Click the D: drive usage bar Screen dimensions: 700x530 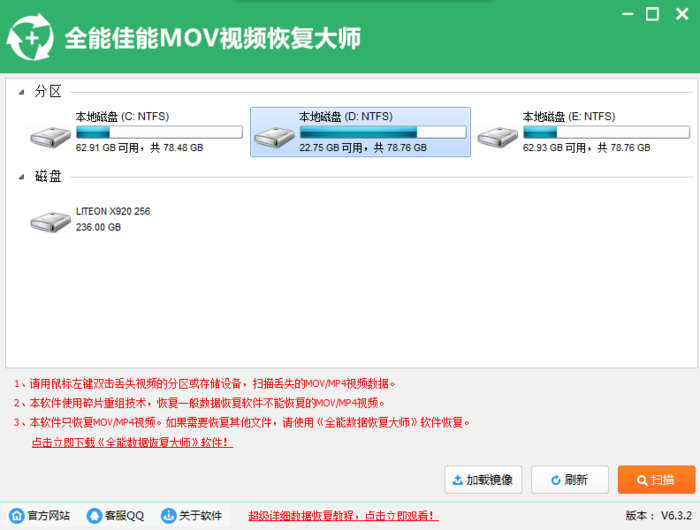pyautogui.click(x=383, y=132)
